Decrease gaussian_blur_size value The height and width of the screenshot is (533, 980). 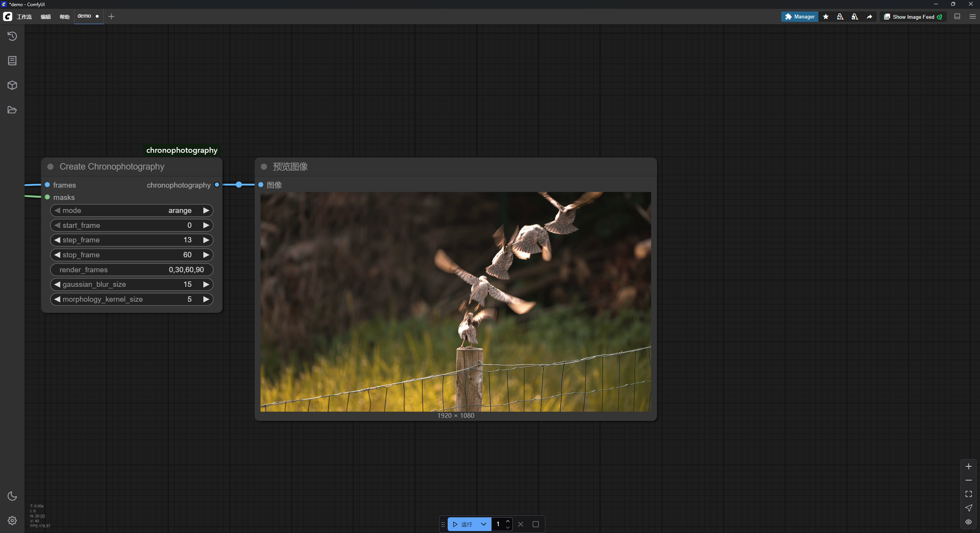[x=57, y=284]
